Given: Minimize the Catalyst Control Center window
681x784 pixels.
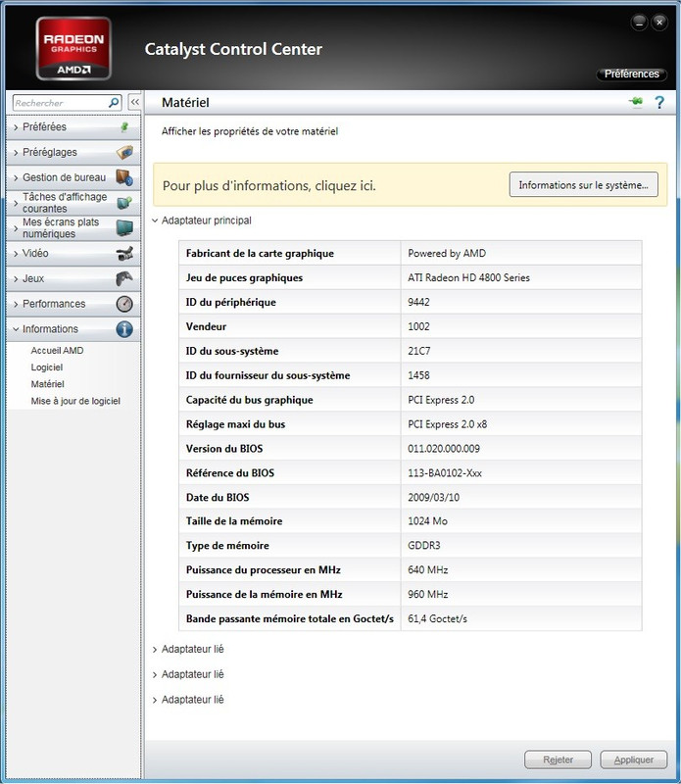Looking at the screenshot, I should pyautogui.click(x=639, y=22).
